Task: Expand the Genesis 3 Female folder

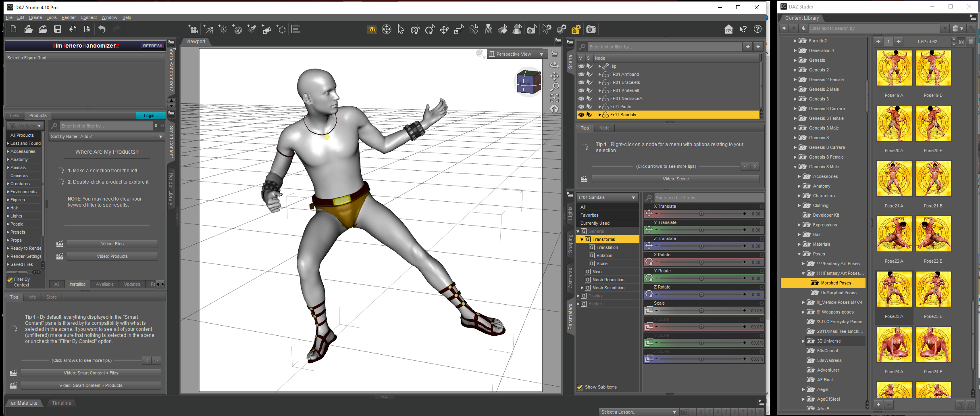Action: tap(795, 118)
